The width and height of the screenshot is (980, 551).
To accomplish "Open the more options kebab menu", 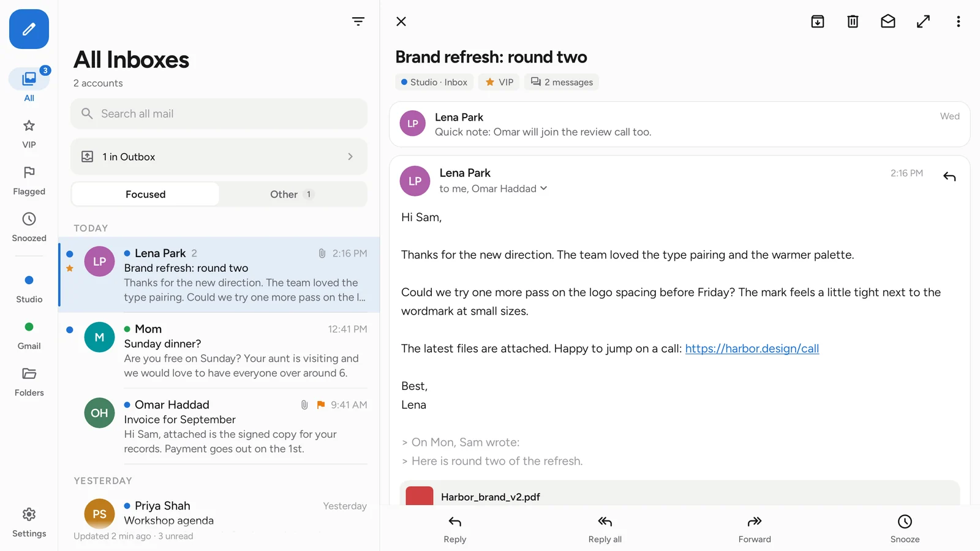I will pos(959,21).
